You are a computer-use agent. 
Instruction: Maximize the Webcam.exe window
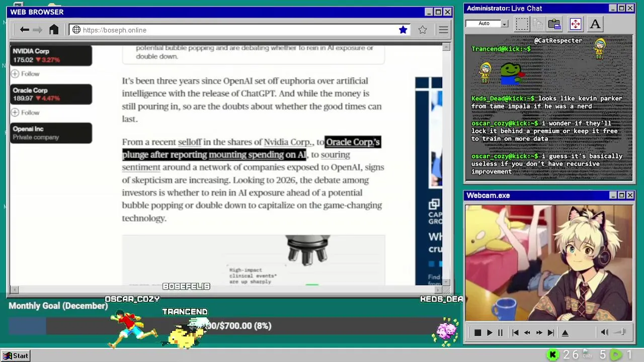point(621,195)
